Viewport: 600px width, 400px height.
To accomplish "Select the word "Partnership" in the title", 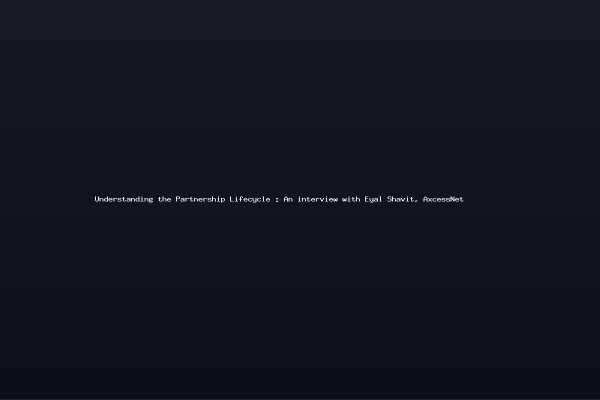I will [x=200, y=199].
